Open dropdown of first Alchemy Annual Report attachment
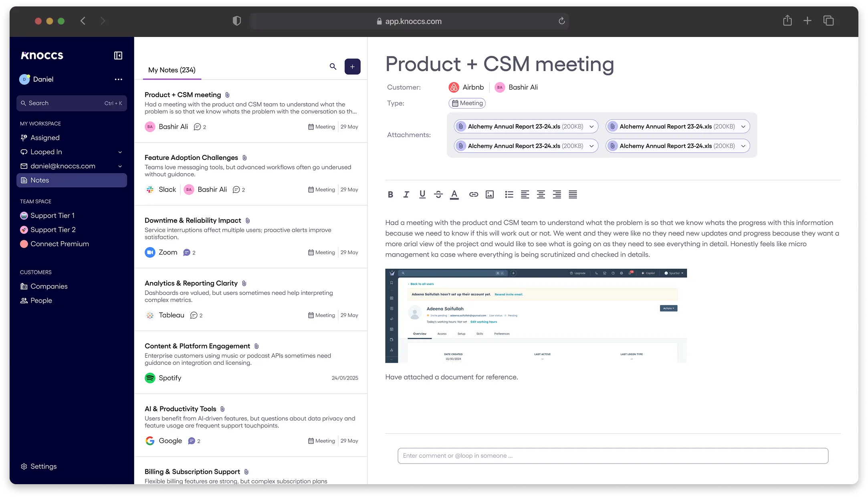Screen dimensions: 868x497 point(591,127)
